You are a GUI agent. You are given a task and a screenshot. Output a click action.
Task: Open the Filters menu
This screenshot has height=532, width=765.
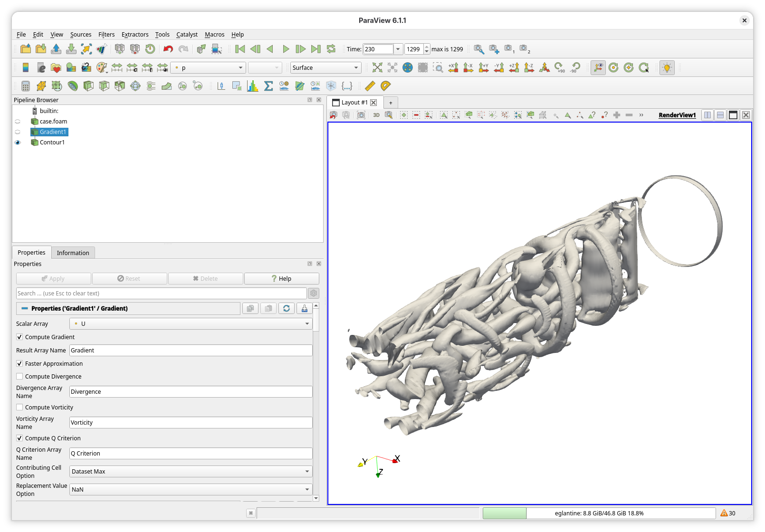106,35
